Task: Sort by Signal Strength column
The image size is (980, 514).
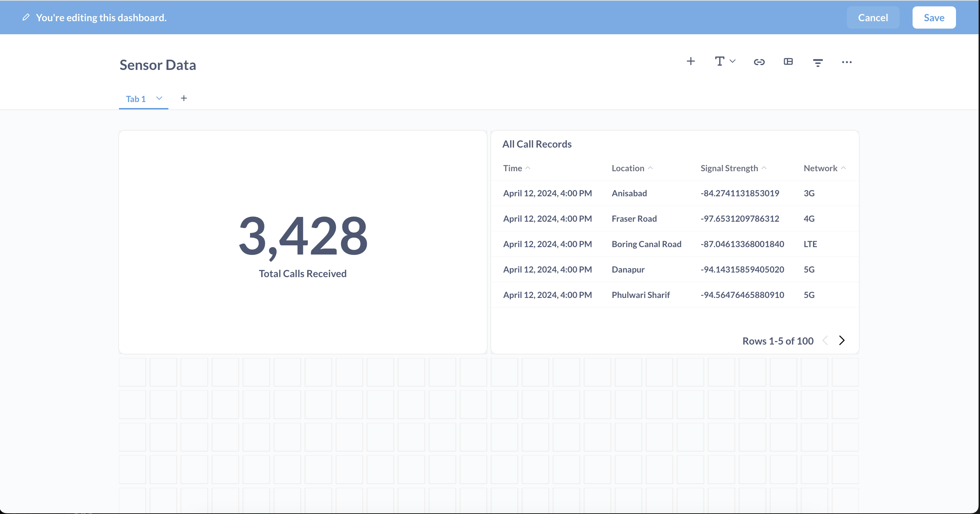Action: [x=729, y=168]
